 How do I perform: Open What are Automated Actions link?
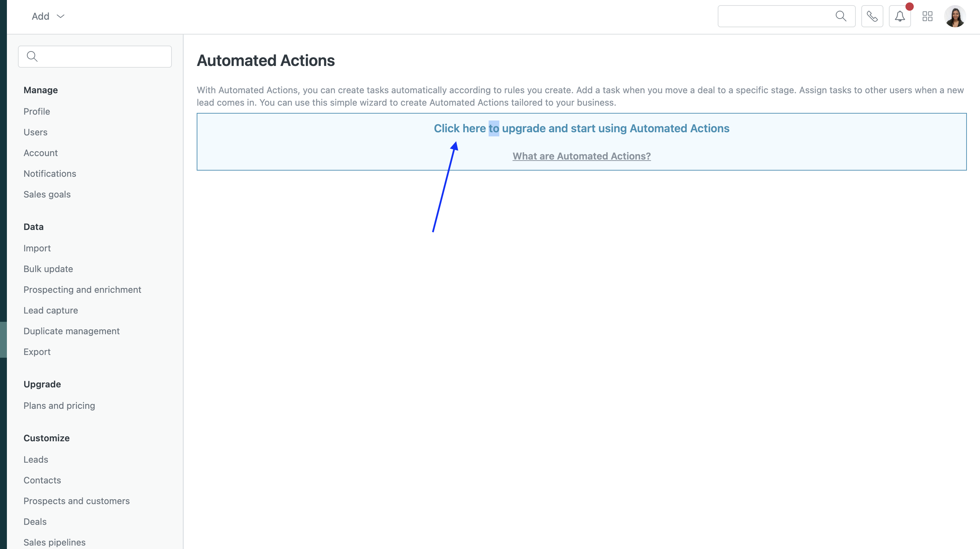point(581,156)
